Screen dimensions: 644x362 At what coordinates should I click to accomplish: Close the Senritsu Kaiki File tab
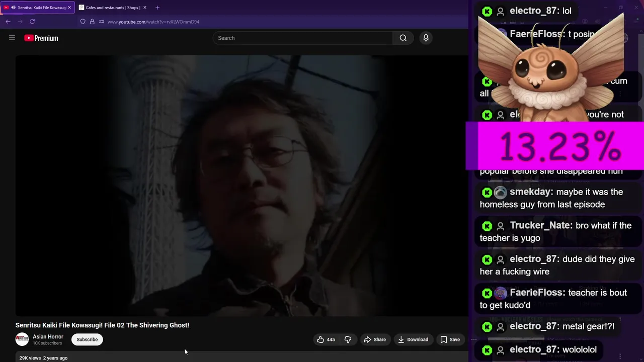pos(69,8)
